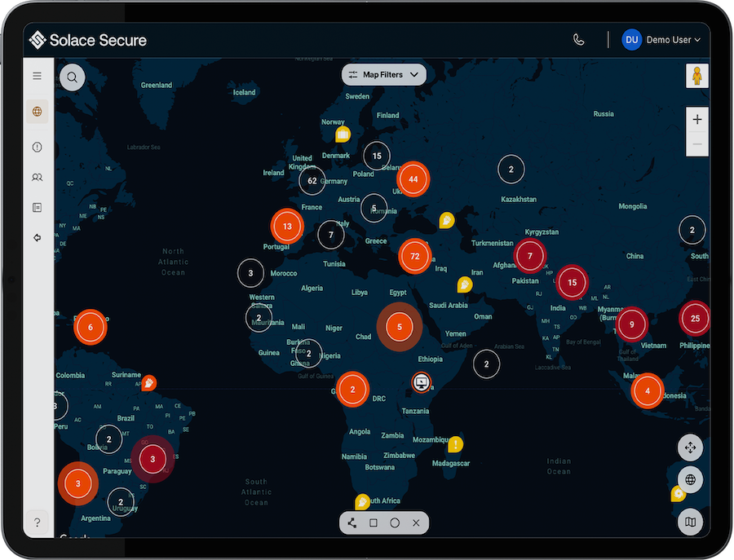Select the pan tool on the map
This screenshot has height=560, width=734.
[x=690, y=448]
